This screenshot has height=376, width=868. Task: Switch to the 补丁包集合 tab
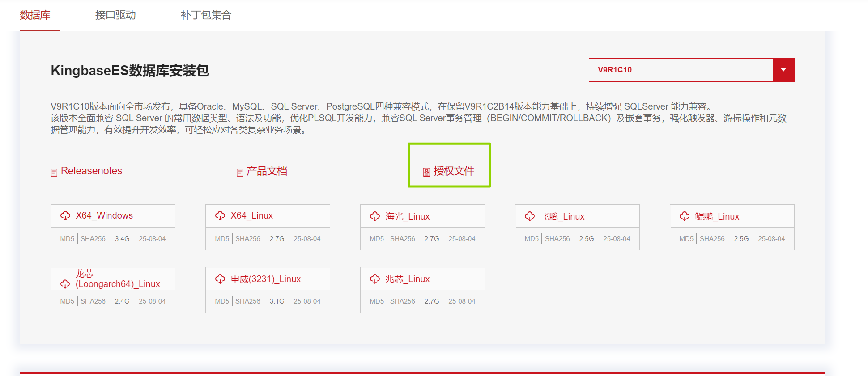(206, 15)
